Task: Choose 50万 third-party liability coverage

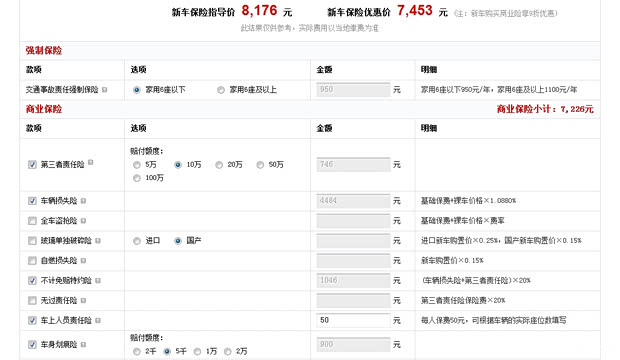Action: (x=260, y=165)
